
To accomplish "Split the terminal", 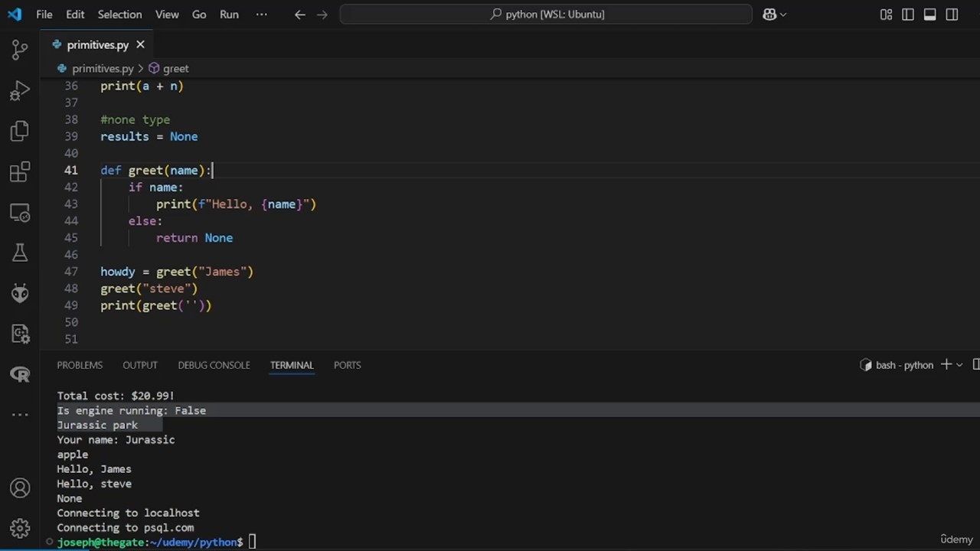I will pyautogui.click(x=976, y=365).
